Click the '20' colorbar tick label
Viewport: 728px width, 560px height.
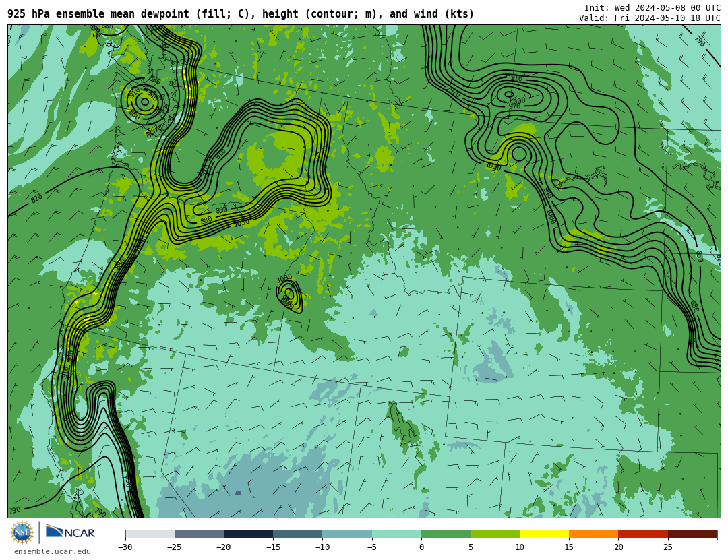pyautogui.click(x=618, y=547)
